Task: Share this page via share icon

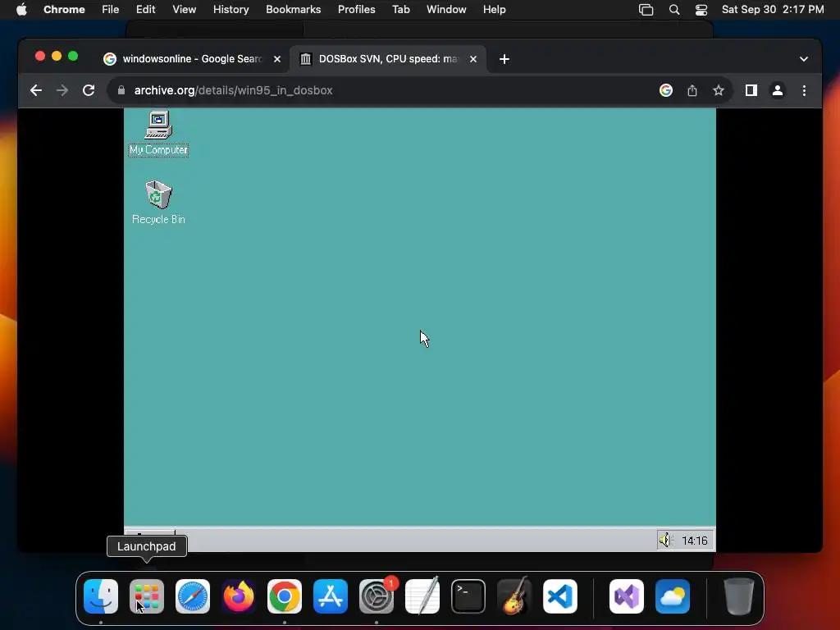Action: (x=692, y=90)
